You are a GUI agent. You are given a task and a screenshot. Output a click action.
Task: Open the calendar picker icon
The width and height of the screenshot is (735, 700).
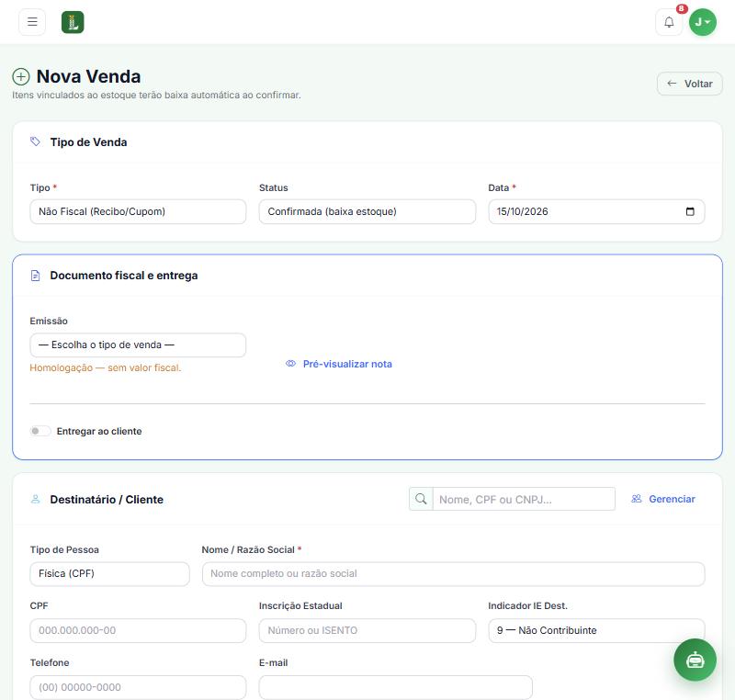point(690,211)
